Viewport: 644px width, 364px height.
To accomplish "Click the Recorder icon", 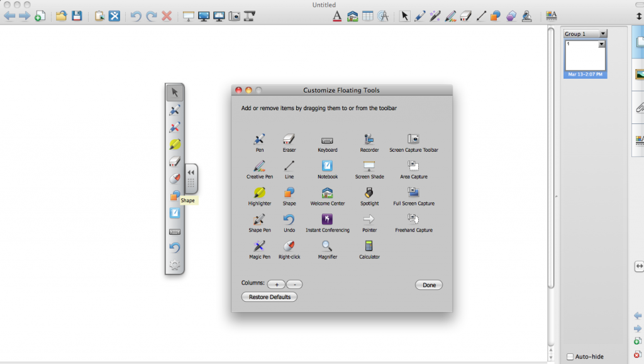I will [x=369, y=139].
